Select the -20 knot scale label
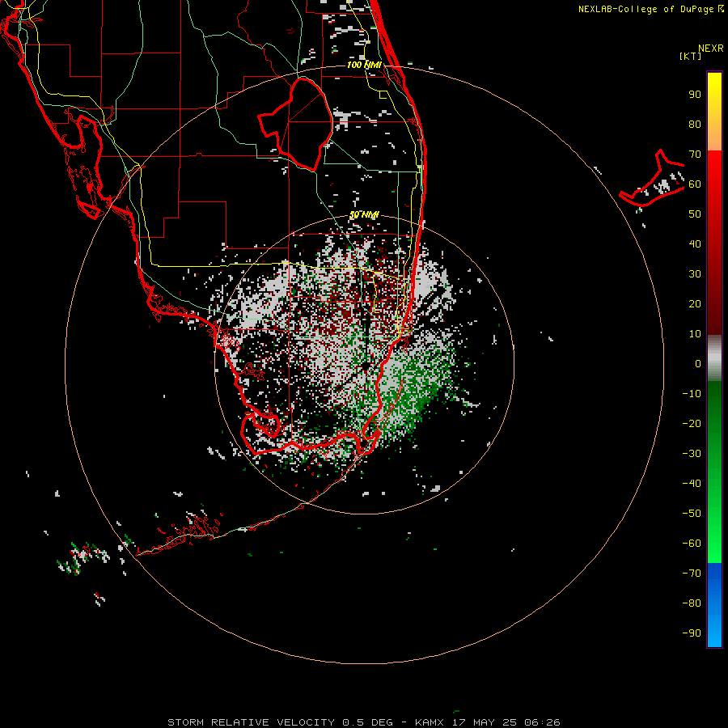Image resolution: width=728 pixels, height=728 pixels. click(x=692, y=423)
